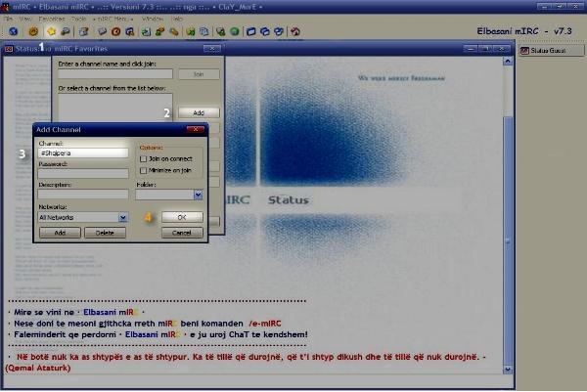The height and width of the screenshot is (392, 587).
Task: Close the Add Channel dialog with X
Action: (x=196, y=129)
